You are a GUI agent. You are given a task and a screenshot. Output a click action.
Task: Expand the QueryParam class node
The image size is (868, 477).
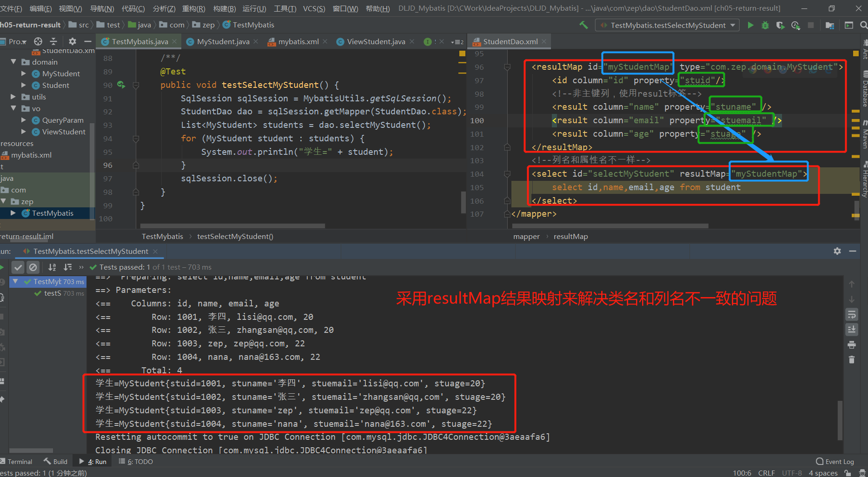click(24, 120)
